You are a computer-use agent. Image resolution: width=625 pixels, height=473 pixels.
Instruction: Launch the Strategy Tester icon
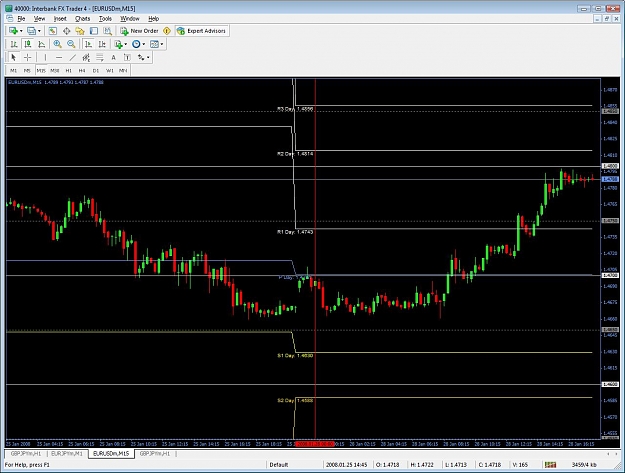[107, 31]
